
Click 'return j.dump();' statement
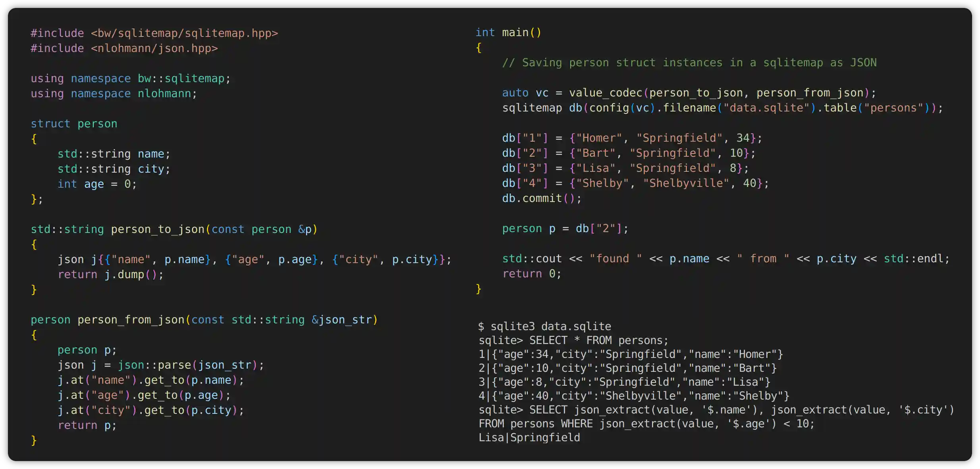[x=110, y=275]
